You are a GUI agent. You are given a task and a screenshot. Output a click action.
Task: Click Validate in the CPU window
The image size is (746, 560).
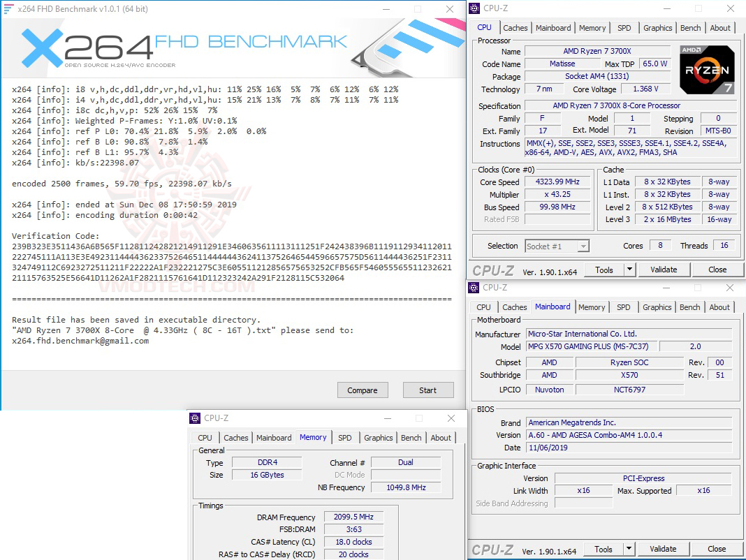[x=664, y=270]
